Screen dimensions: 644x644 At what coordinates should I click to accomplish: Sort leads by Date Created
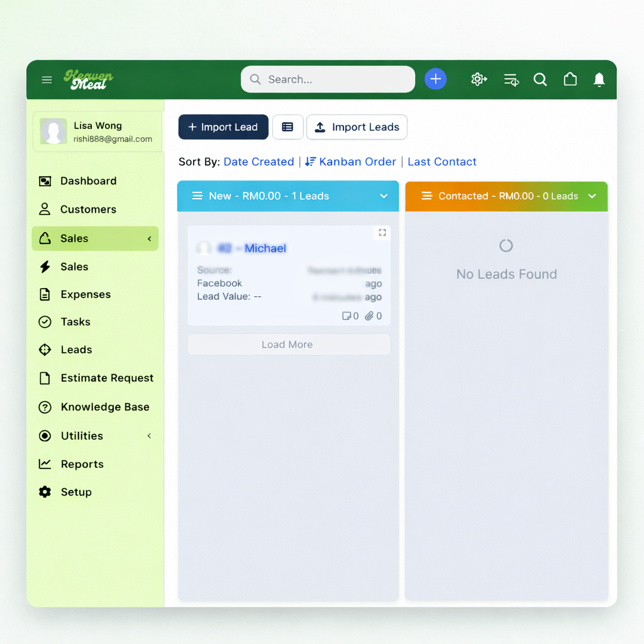tap(258, 162)
